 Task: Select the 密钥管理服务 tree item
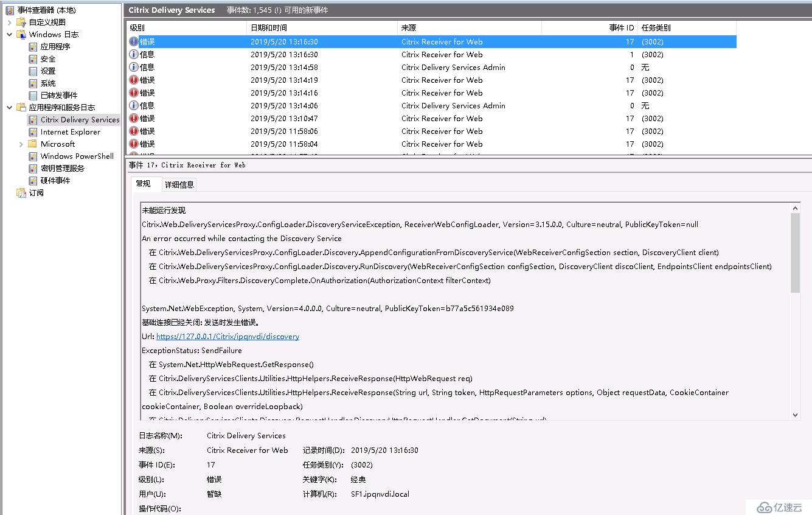[x=63, y=169]
